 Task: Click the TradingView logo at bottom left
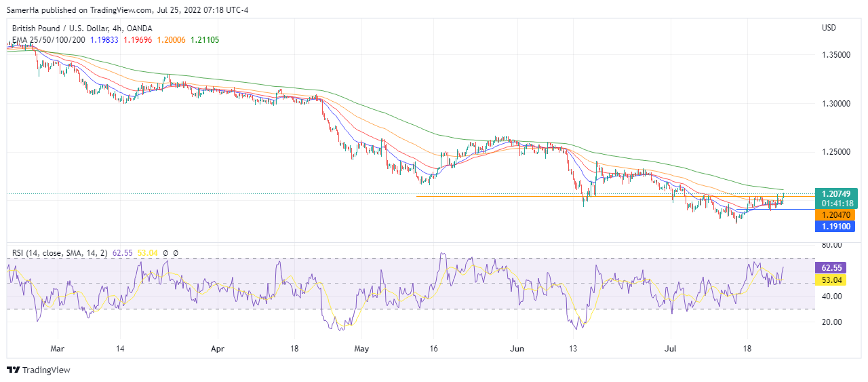(39, 370)
